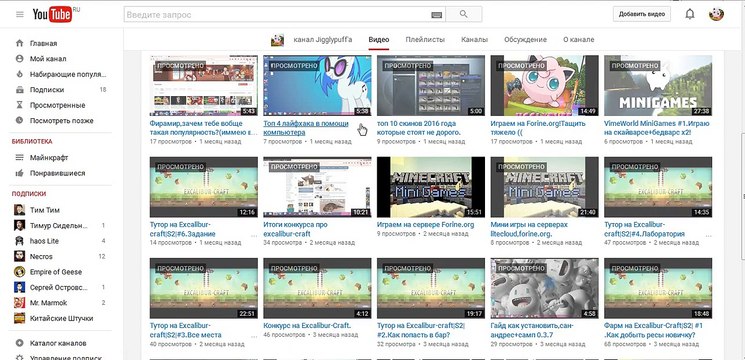Open the notifications bell

[x=689, y=14]
